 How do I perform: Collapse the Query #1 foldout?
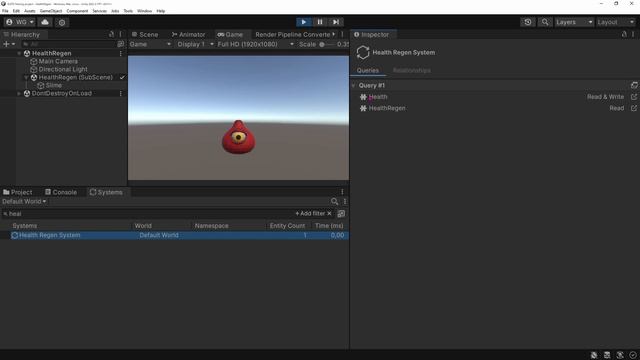tap(353, 85)
